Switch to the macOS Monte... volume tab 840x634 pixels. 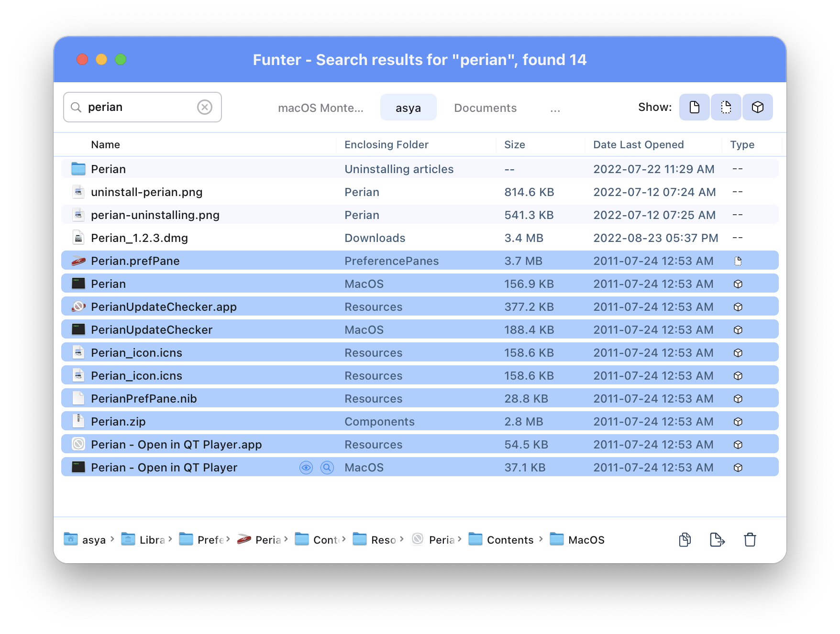pos(321,108)
